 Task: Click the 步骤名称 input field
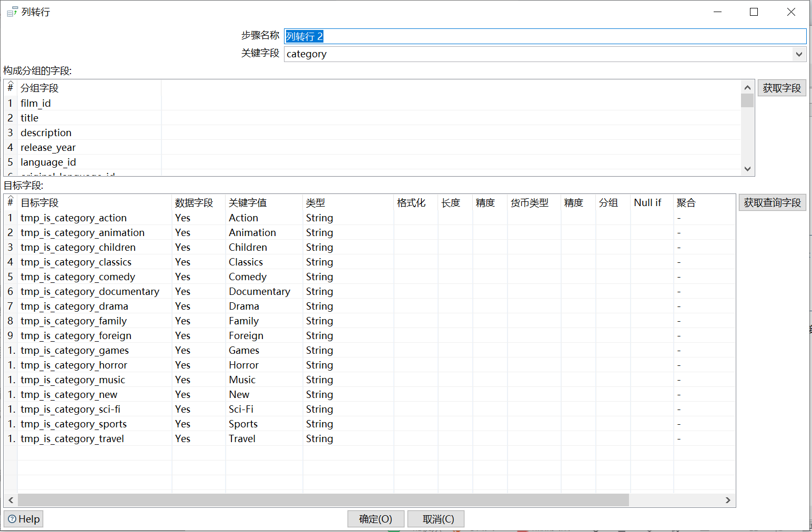click(x=473, y=36)
